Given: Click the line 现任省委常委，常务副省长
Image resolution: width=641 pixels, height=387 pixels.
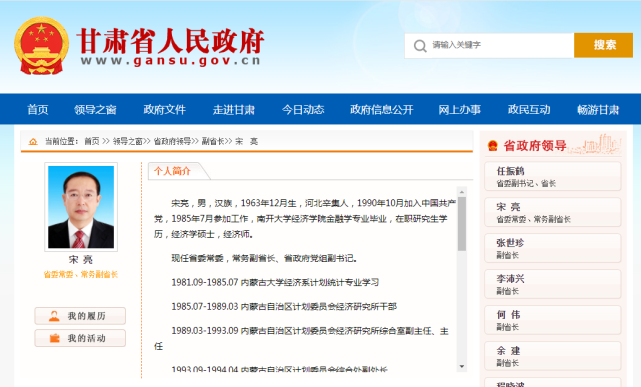Looking at the screenshot, I should (264, 258).
